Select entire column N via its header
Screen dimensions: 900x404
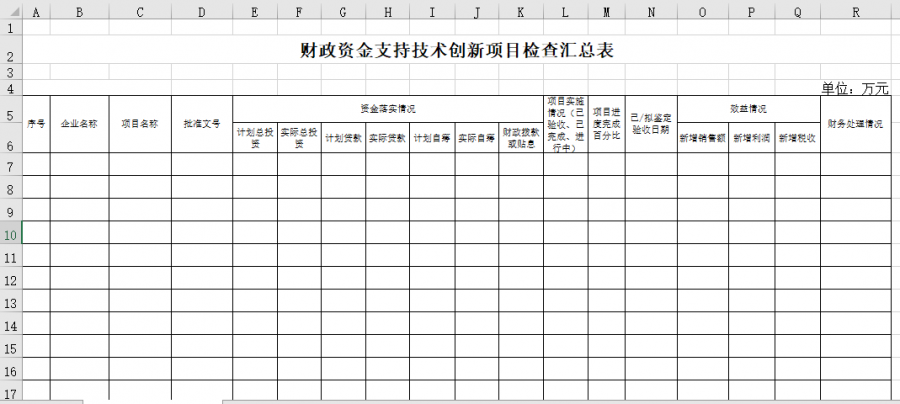click(x=651, y=13)
